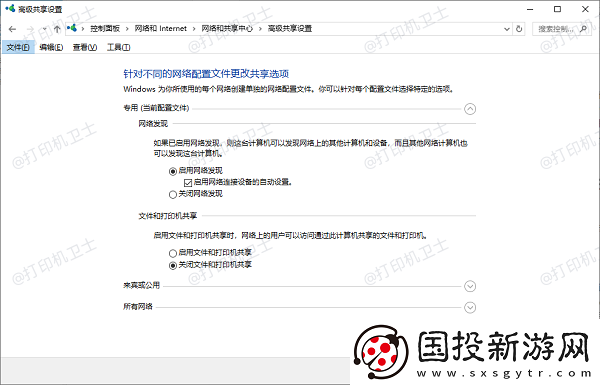This screenshot has height=385, width=600.
Task: Select the 关闭文件和打印机共享 radio button
Action: click(x=173, y=265)
